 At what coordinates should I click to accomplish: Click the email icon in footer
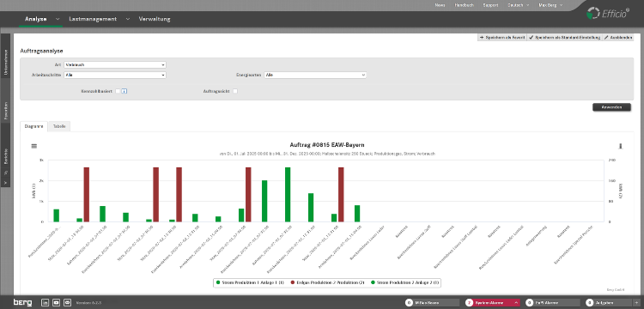point(67,302)
